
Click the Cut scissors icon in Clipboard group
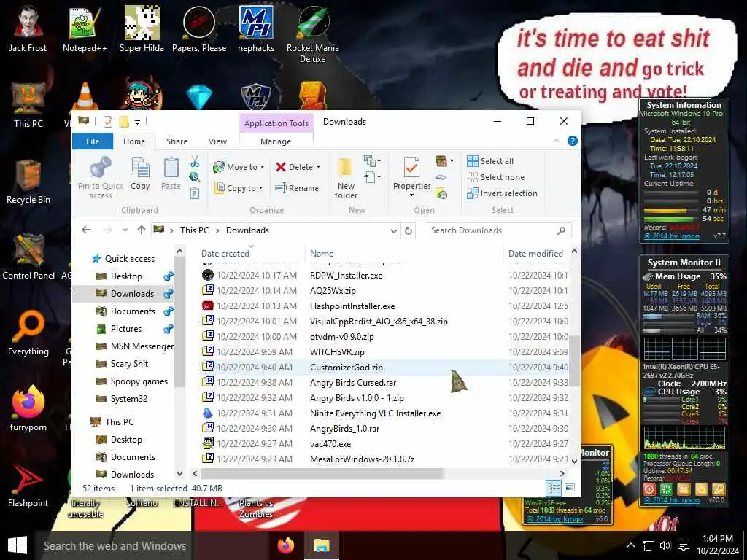coord(194,161)
